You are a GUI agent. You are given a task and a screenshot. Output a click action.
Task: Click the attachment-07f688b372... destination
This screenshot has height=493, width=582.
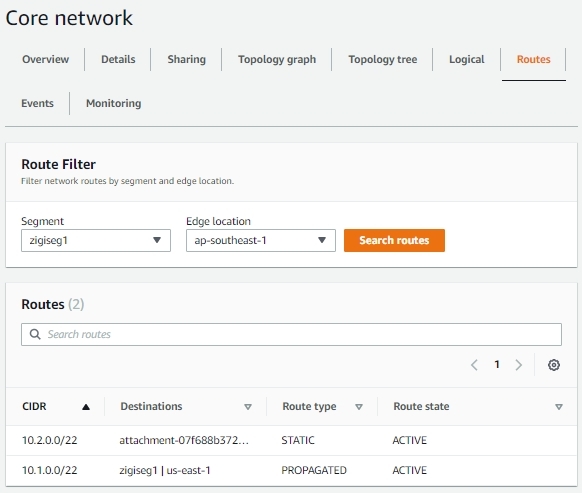[x=184, y=440]
